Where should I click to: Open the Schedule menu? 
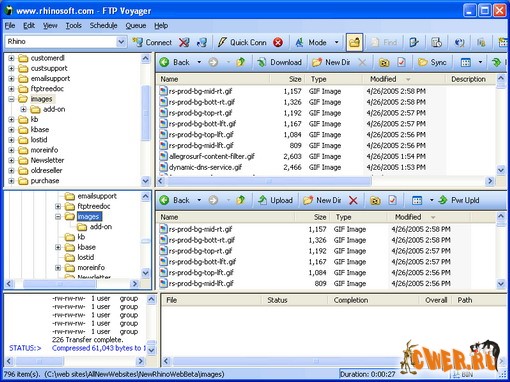point(103,26)
